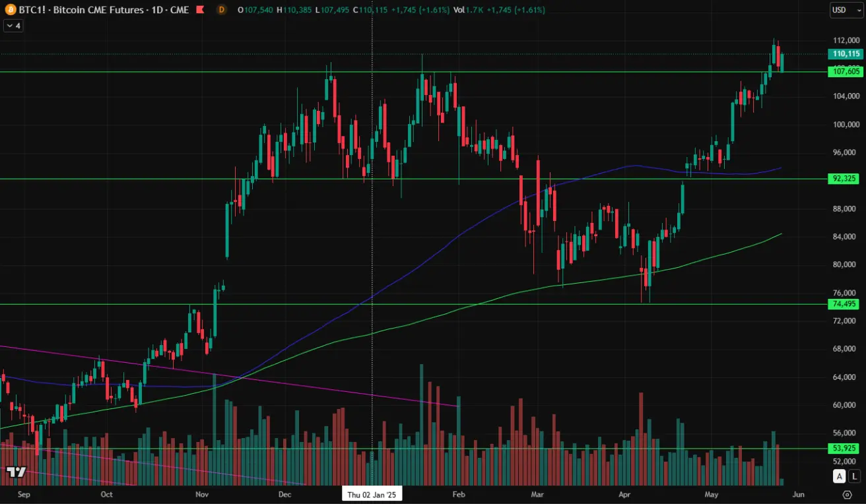Viewport: 866px width, 504px height.
Task: Click the +1,745 (+1.61%) change after the Close value
Action: [x=420, y=10]
